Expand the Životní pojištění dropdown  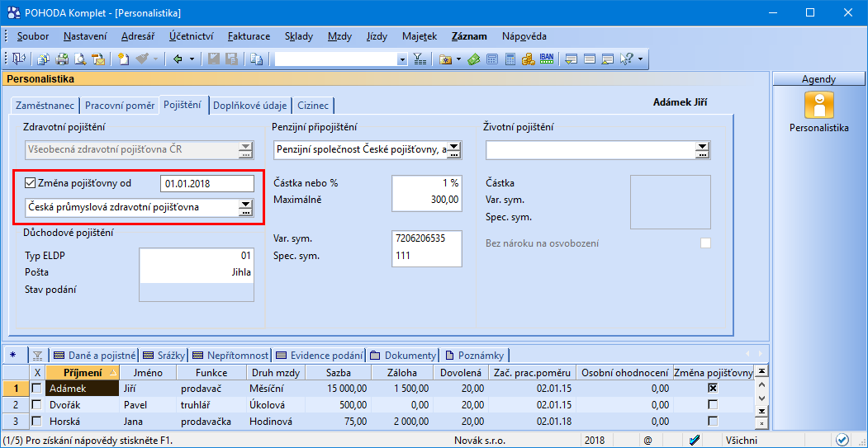[x=702, y=150]
